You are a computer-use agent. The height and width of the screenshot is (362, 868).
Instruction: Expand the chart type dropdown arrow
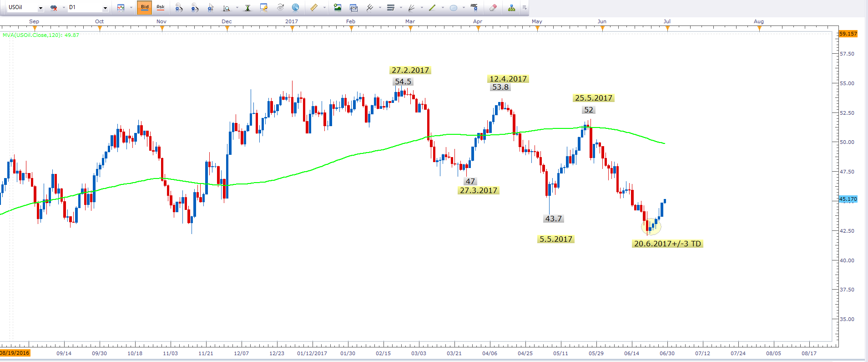coord(131,8)
